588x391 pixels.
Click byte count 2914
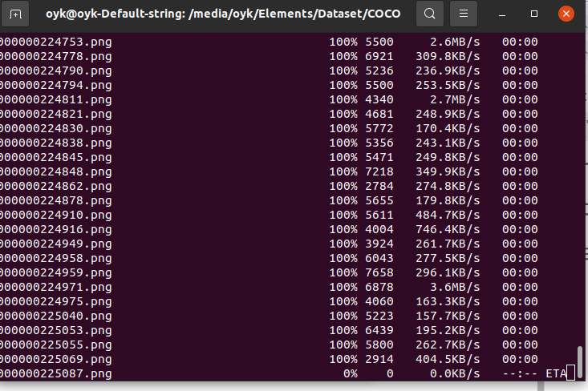click(x=379, y=359)
